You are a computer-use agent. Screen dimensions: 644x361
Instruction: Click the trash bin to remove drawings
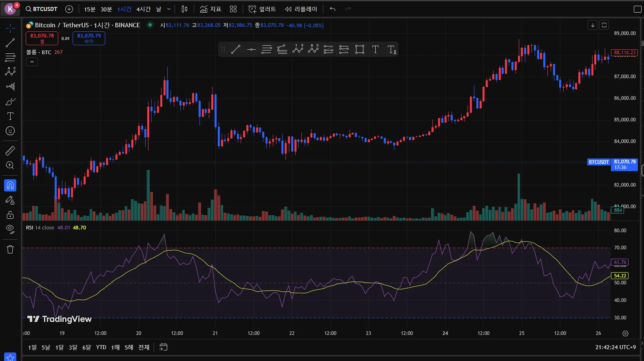click(x=10, y=249)
